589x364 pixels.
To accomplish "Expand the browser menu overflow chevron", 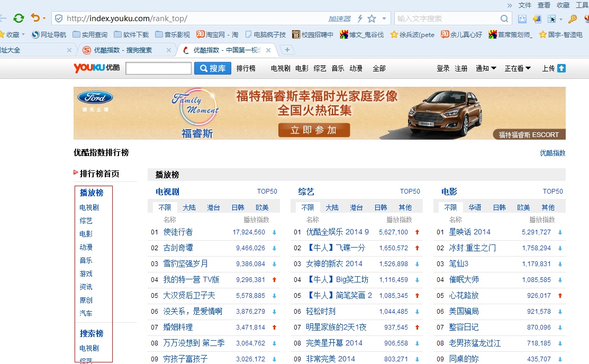I will click(510, 5).
